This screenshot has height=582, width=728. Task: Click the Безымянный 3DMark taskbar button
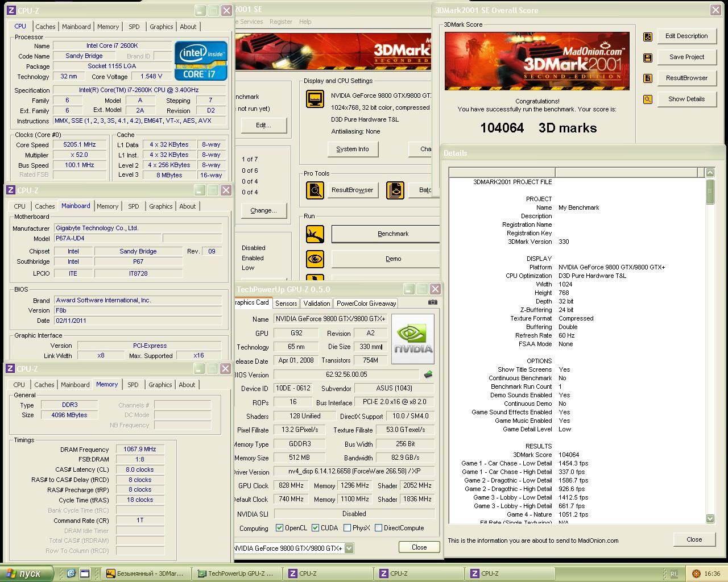(x=146, y=573)
